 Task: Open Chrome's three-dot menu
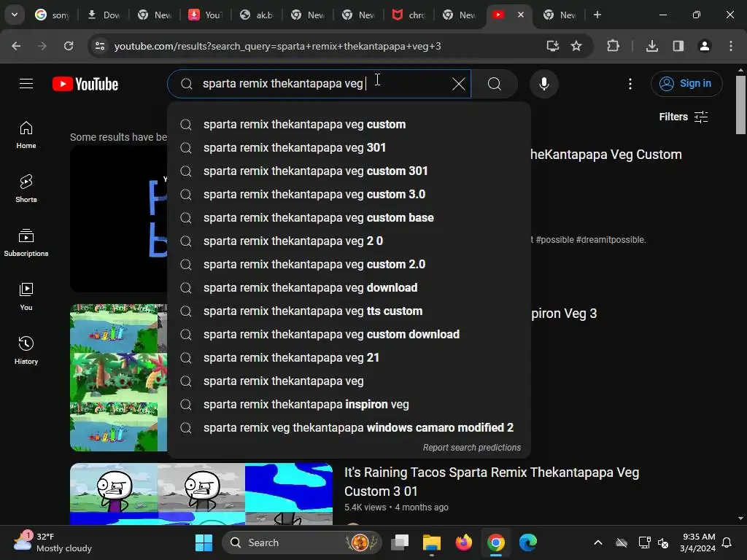(731, 46)
